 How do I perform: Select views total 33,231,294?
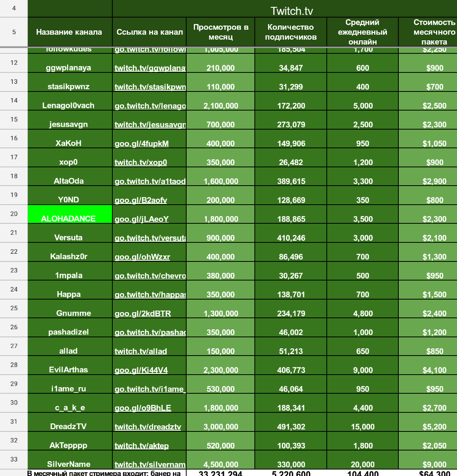[221, 473]
